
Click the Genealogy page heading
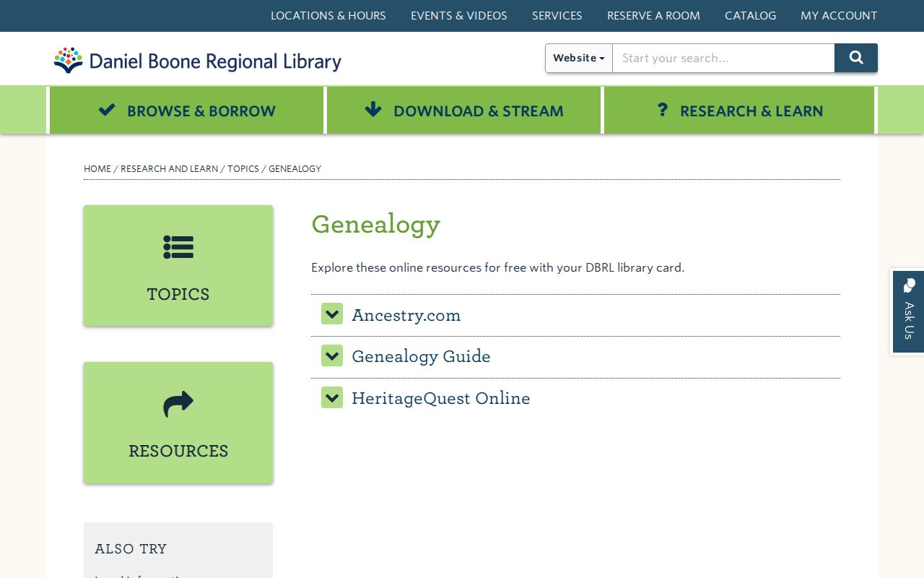pos(375,225)
